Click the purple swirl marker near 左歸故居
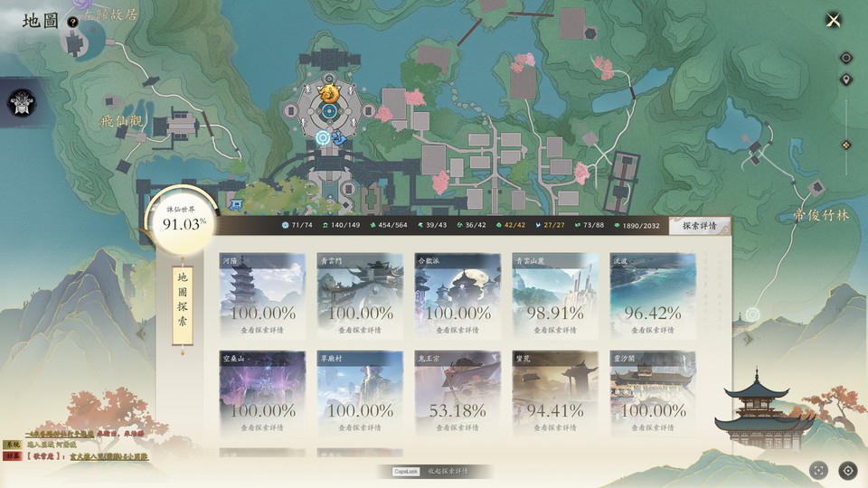868x488 pixels. click(x=82, y=3)
